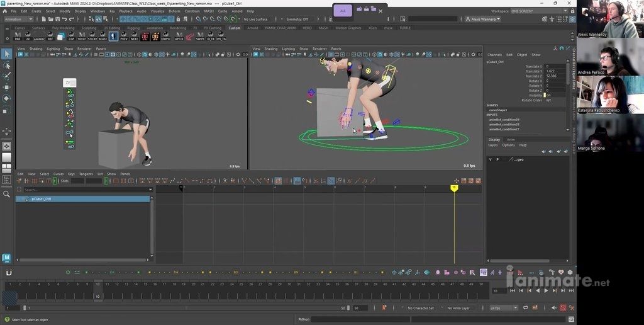Click the PREV shelf button
Screen dimensions: 644x325
(124, 36)
